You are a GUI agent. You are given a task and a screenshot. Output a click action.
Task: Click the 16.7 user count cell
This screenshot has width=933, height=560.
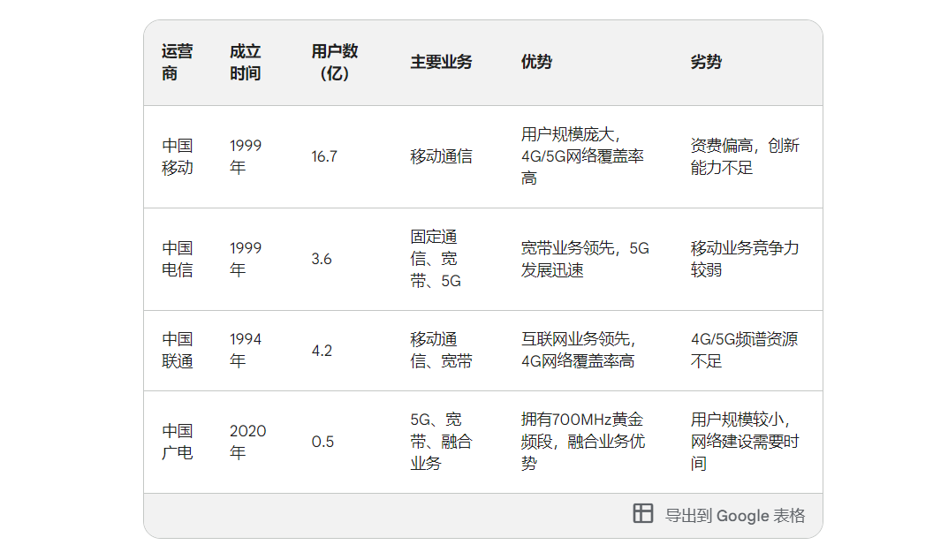[324, 156]
